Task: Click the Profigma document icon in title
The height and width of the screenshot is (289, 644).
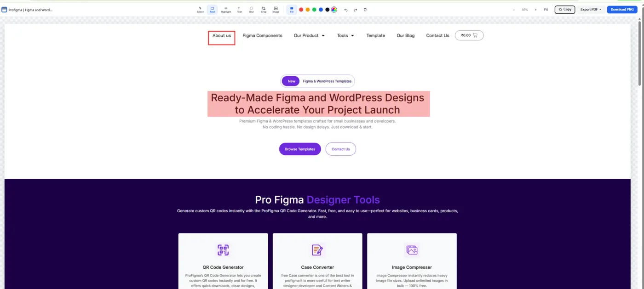Action: pyautogui.click(x=4, y=10)
